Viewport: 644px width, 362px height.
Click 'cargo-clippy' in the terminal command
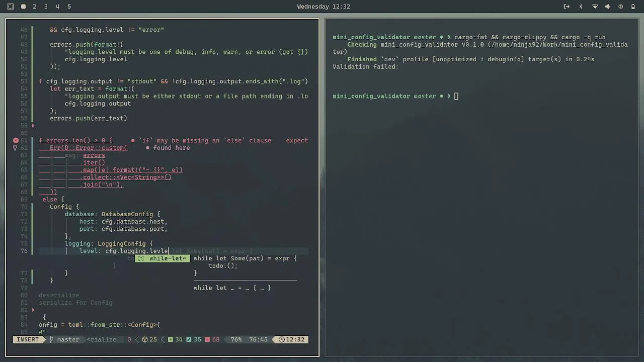tap(524, 37)
